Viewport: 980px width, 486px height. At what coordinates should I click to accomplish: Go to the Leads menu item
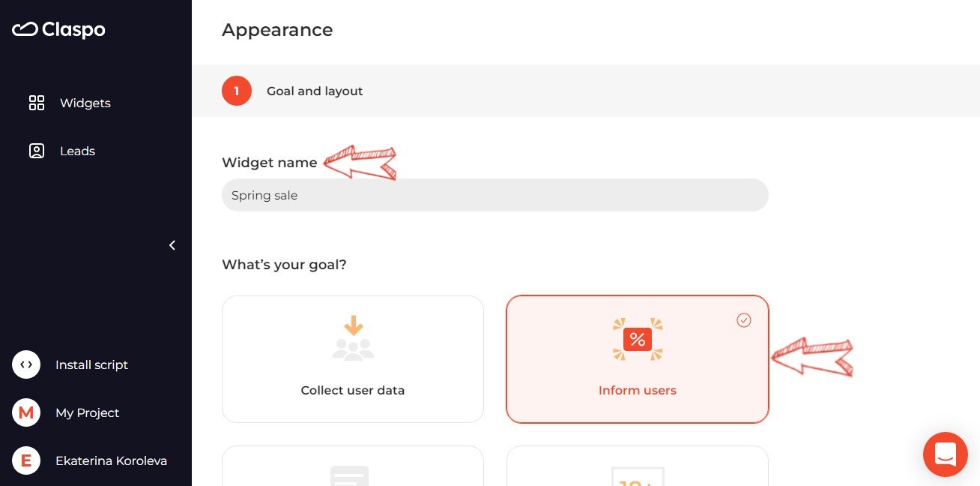click(x=77, y=151)
